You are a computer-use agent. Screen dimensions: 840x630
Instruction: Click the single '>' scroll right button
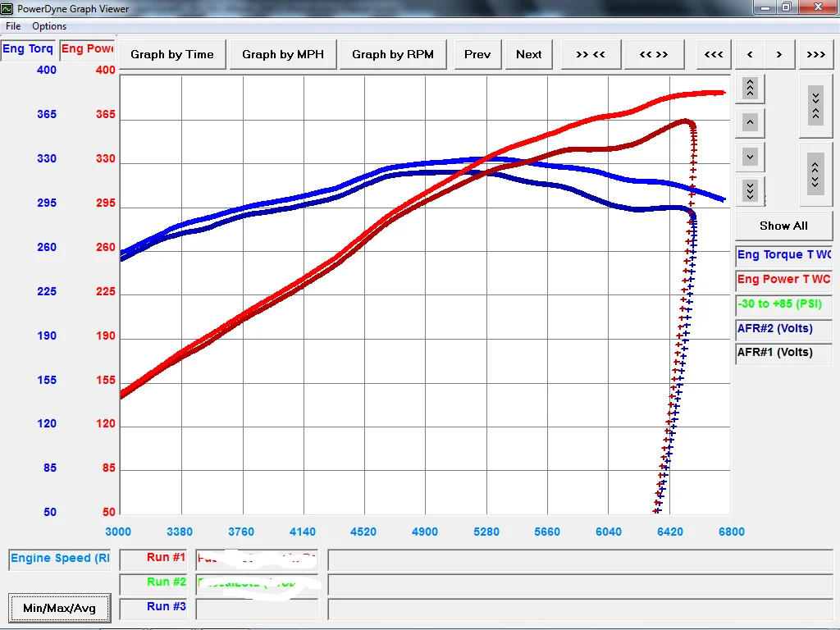coord(779,55)
